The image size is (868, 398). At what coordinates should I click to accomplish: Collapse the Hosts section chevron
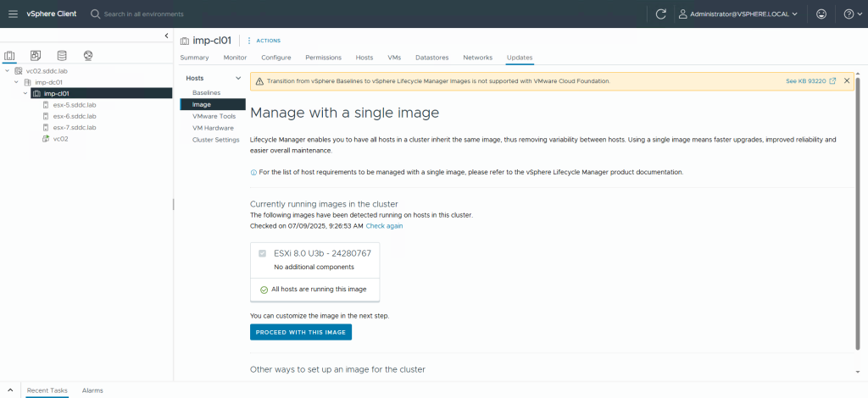(239, 78)
